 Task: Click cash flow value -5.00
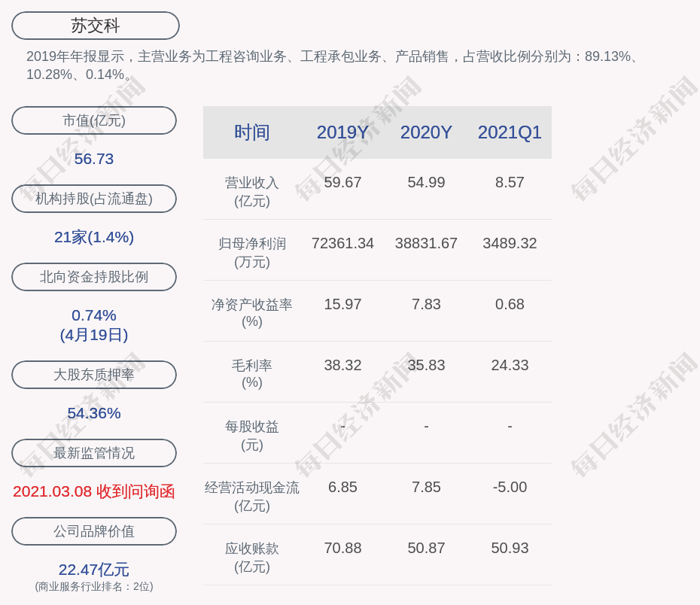coord(510,487)
